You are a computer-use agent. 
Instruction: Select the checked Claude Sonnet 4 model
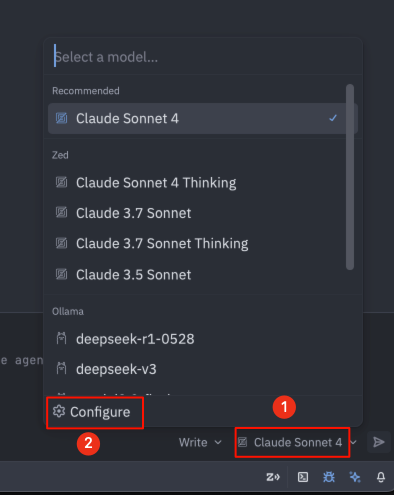203,118
